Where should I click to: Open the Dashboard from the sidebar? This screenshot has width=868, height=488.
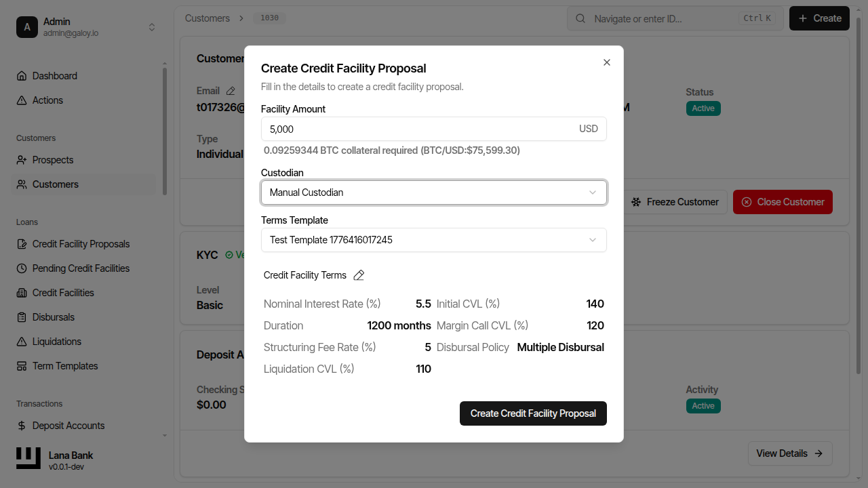click(54, 76)
